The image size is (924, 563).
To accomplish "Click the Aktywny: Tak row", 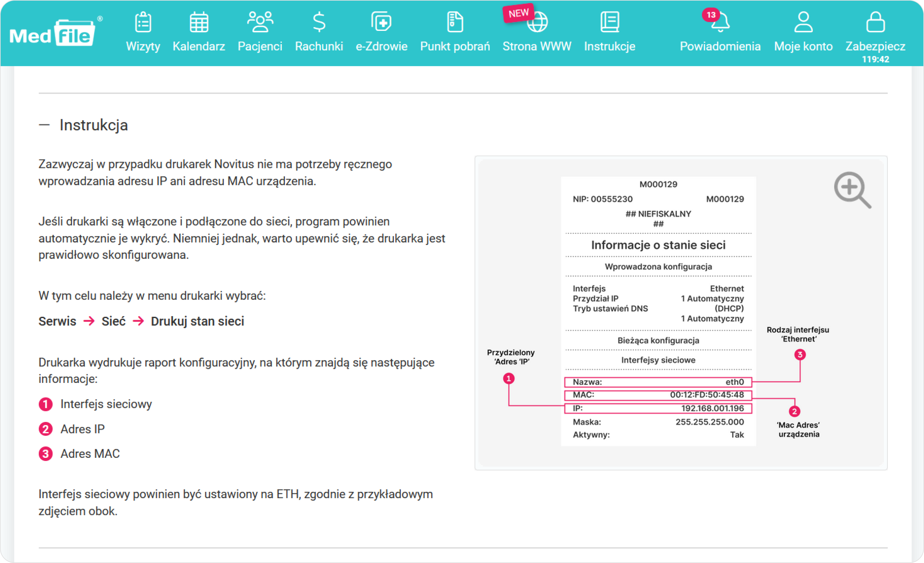I will click(x=658, y=435).
